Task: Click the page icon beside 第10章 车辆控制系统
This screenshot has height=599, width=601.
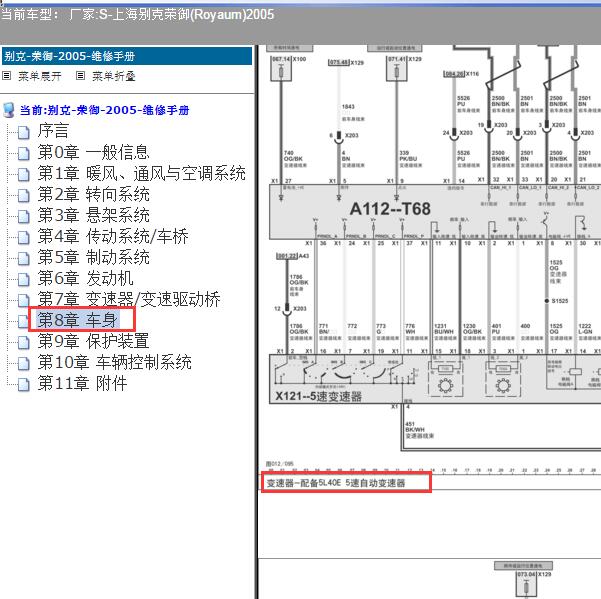Action: click(x=24, y=363)
